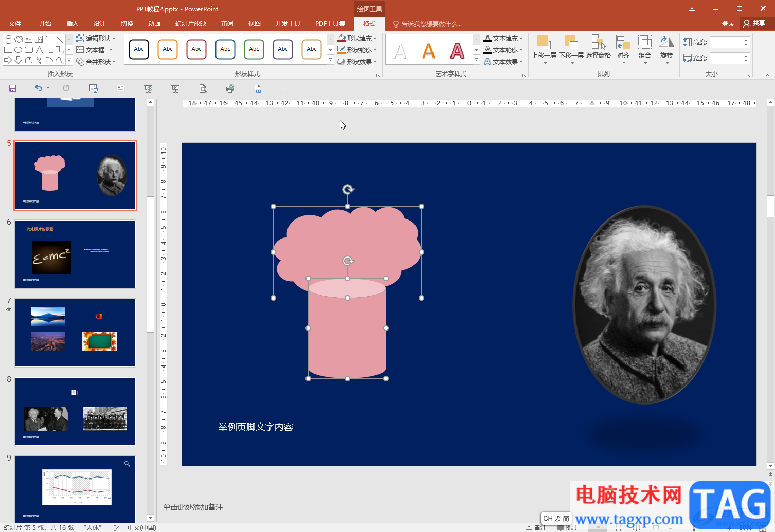
Task: Open the 编辑形状 (Edit Shape) dropdown
Action: pos(96,38)
